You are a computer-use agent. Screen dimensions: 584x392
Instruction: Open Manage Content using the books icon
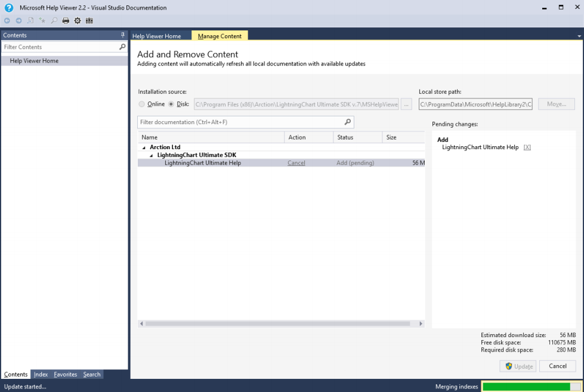pos(89,20)
